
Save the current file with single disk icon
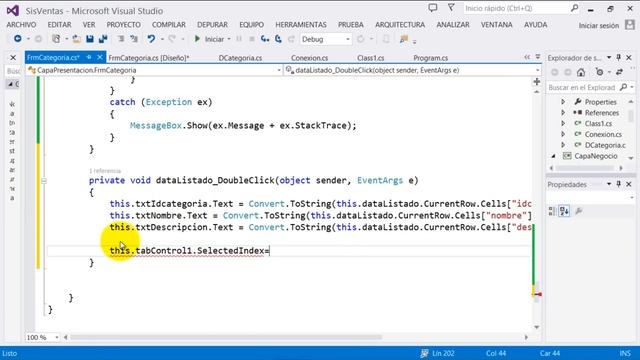click(90, 39)
